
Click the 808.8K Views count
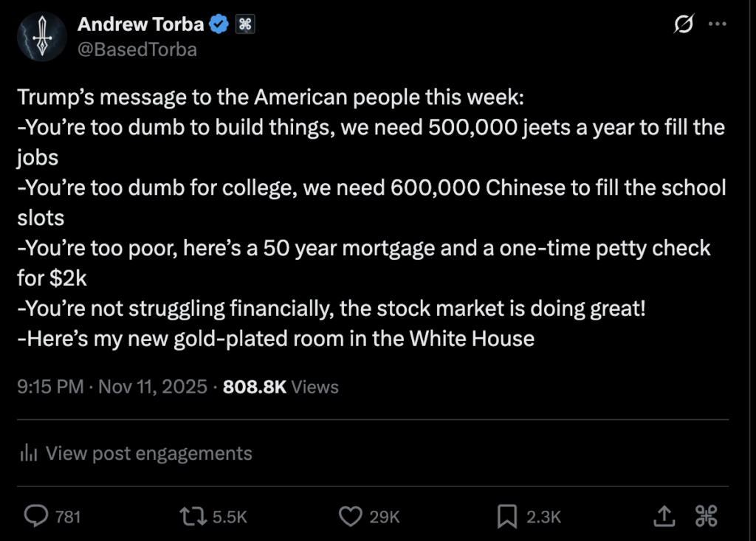(281, 387)
